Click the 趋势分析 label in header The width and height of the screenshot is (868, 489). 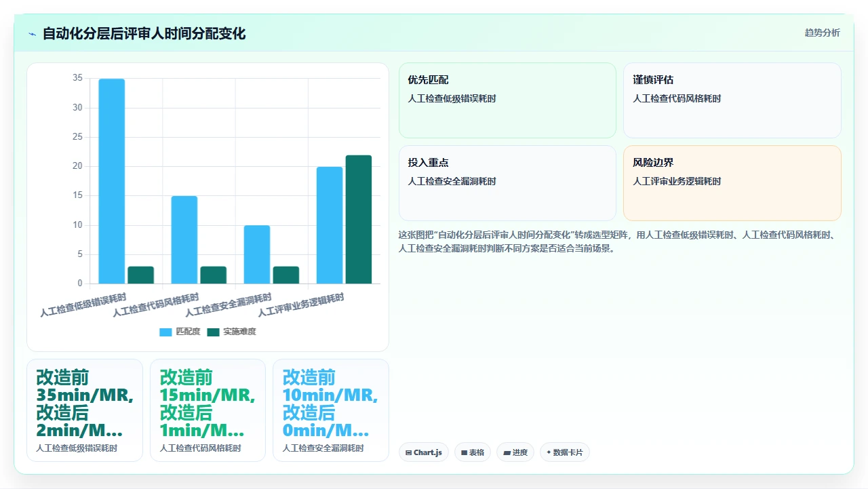822,33
